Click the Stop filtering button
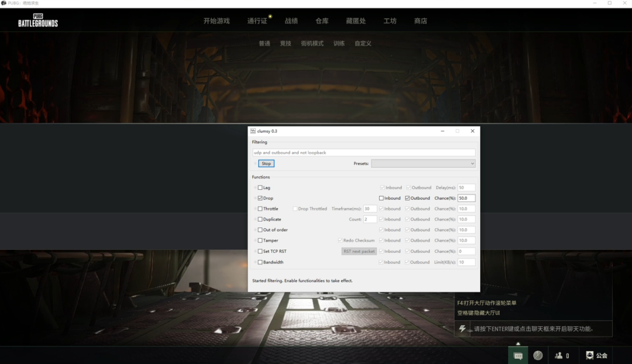This screenshot has width=632, height=364. (x=266, y=163)
